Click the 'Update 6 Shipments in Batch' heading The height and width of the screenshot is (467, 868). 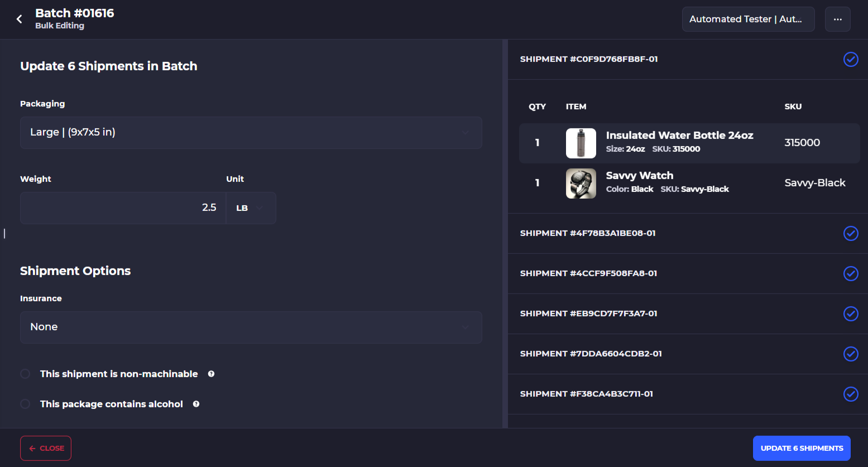pos(109,66)
